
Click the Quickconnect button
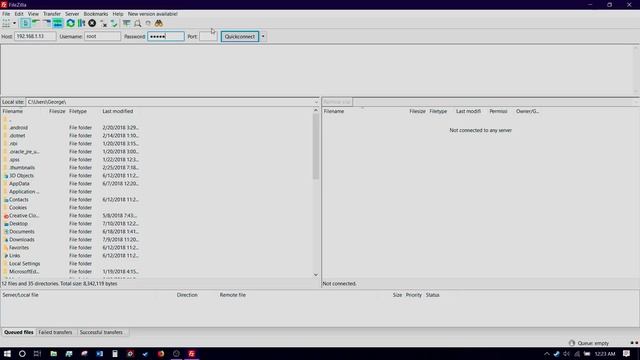tap(240, 36)
